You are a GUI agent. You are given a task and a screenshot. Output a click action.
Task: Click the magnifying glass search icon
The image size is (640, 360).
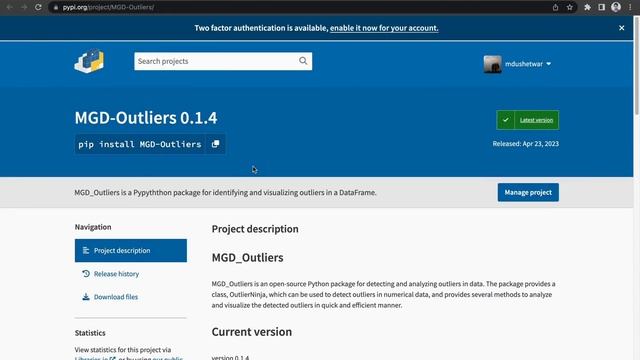click(303, 61)
